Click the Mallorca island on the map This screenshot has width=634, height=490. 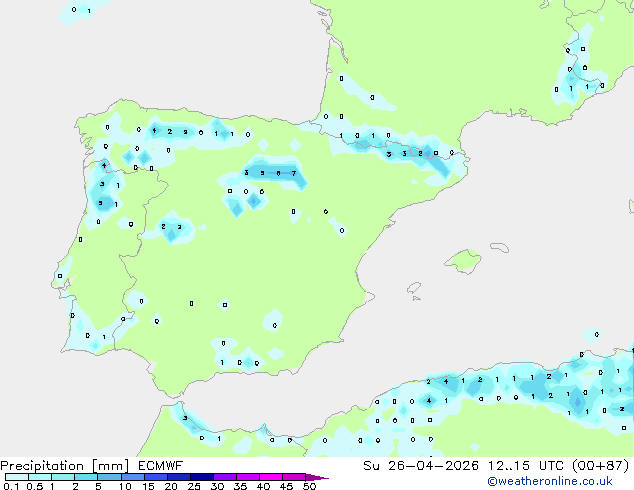[463, 262]
